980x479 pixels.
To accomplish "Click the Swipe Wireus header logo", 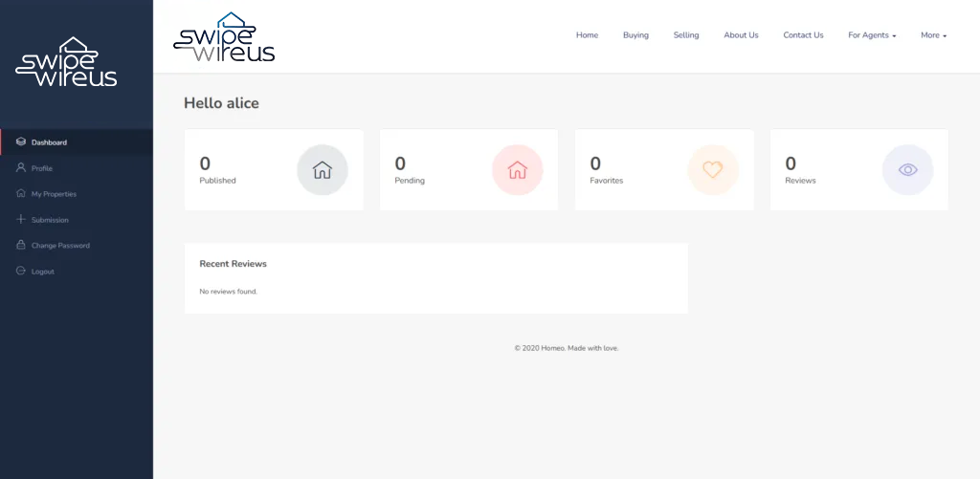I will coord(224,37).
